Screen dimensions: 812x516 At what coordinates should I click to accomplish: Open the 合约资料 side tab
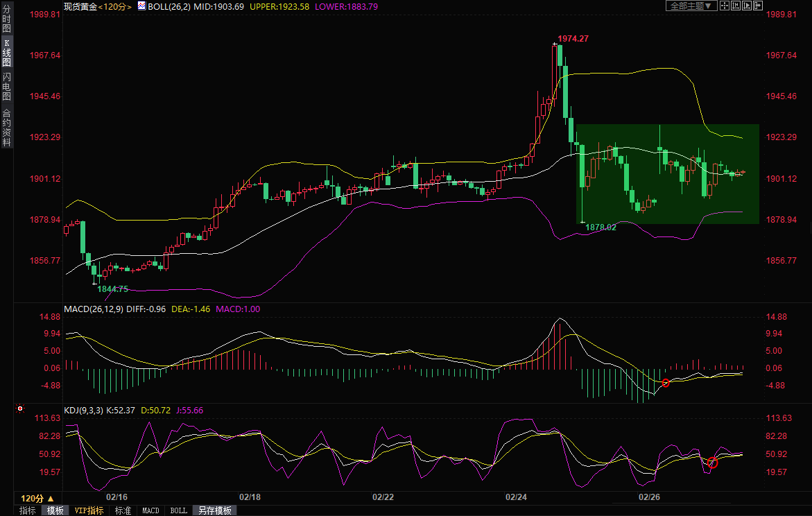pyautogui.click(x=6, y=128)
